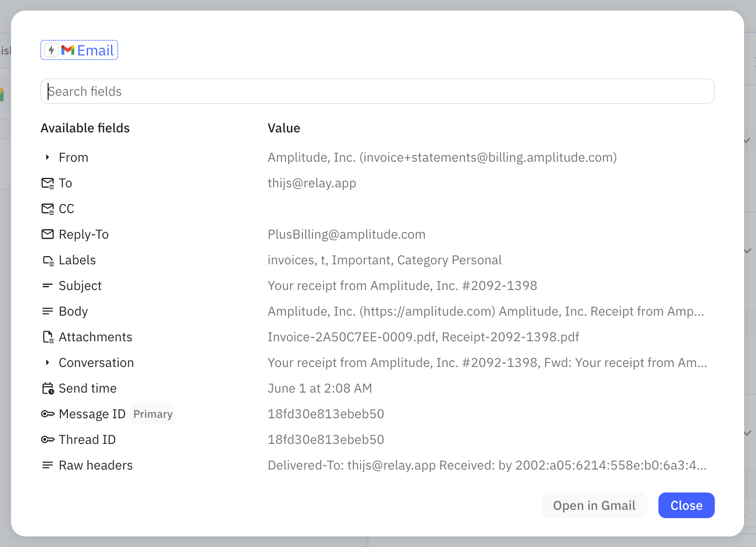The height and width of the screenshot is (547, 756).
Task: Click the Invoice-2A50C7EE-0009.pdf attachments value
Action: click(423, 337)
